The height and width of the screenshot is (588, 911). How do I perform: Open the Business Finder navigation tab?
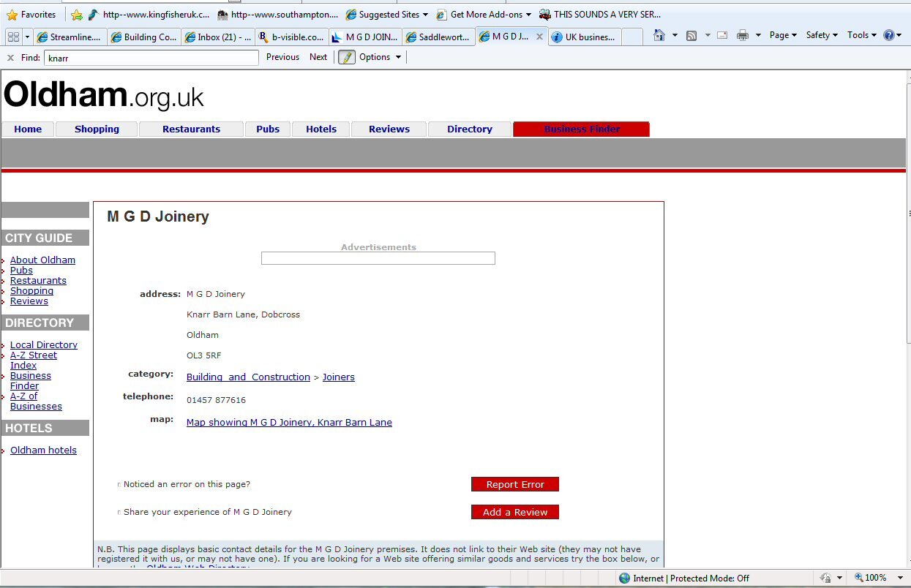[581, 129]
